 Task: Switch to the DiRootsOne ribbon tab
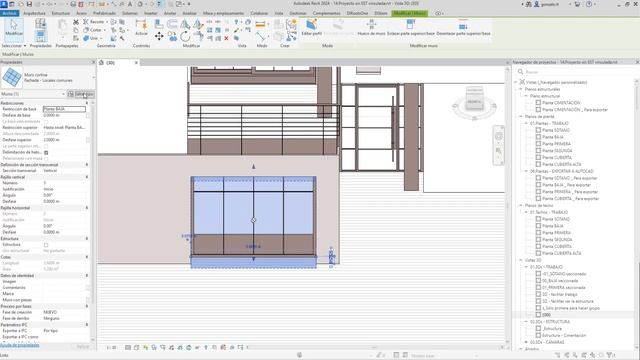click(358, 13)
